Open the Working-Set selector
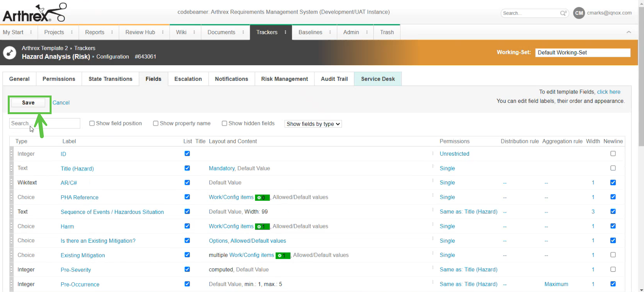This screenshot has width=644, height=292. [582, 52]
